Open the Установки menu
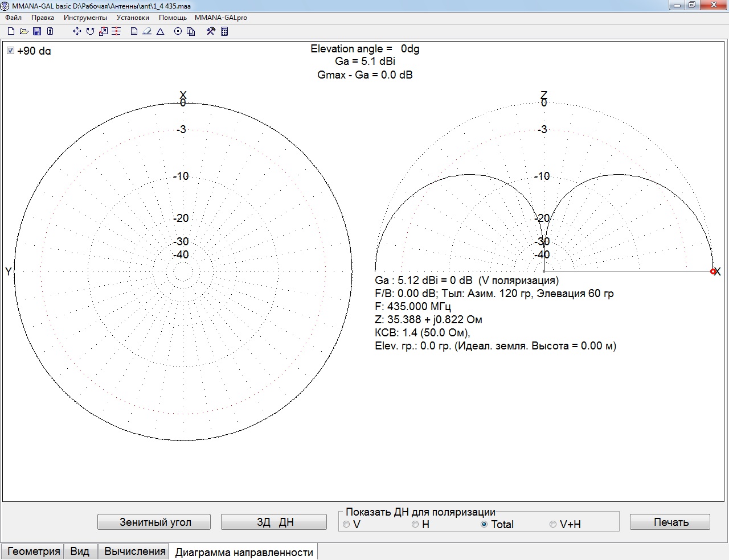 click(x=133, y=18)
